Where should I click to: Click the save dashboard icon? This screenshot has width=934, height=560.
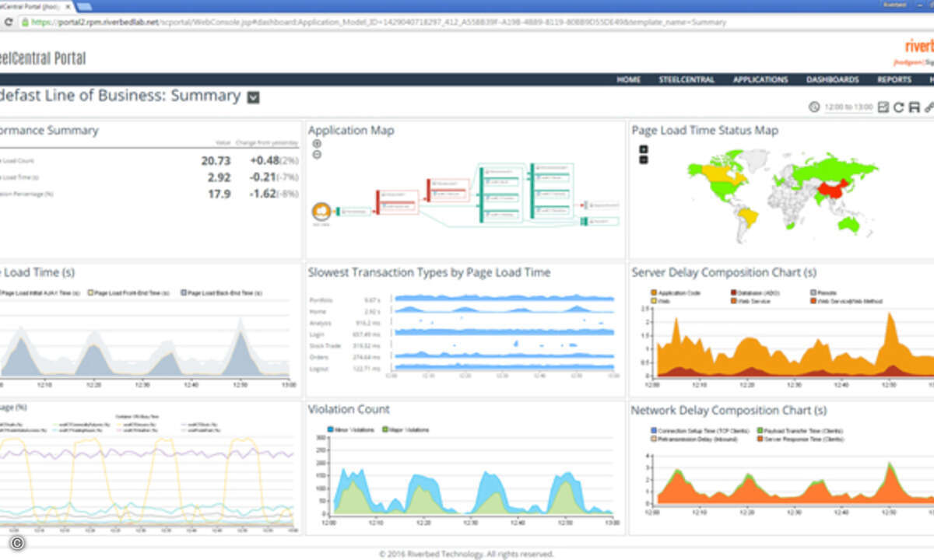(x=914, y=107)
